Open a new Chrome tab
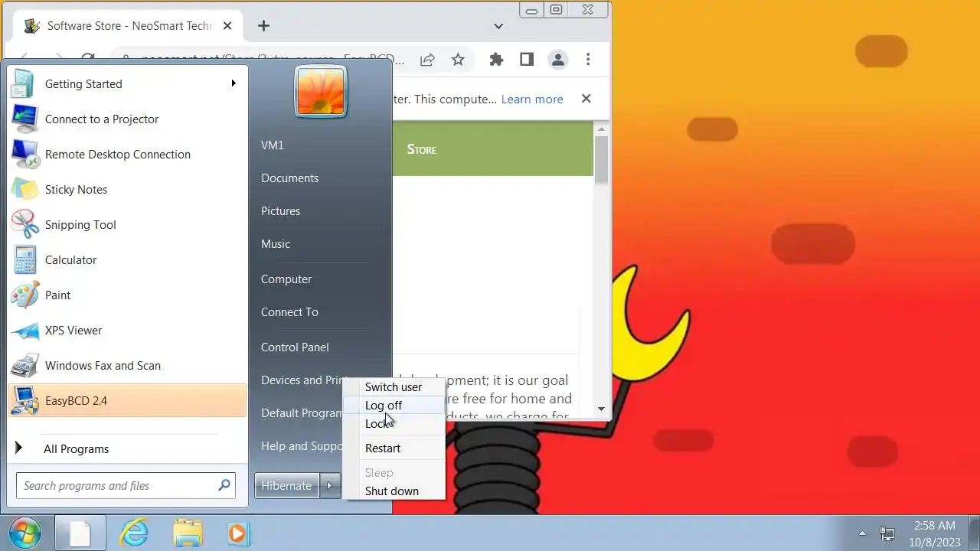This screenshot has width=980, height=551. click(x=263, y=26)
